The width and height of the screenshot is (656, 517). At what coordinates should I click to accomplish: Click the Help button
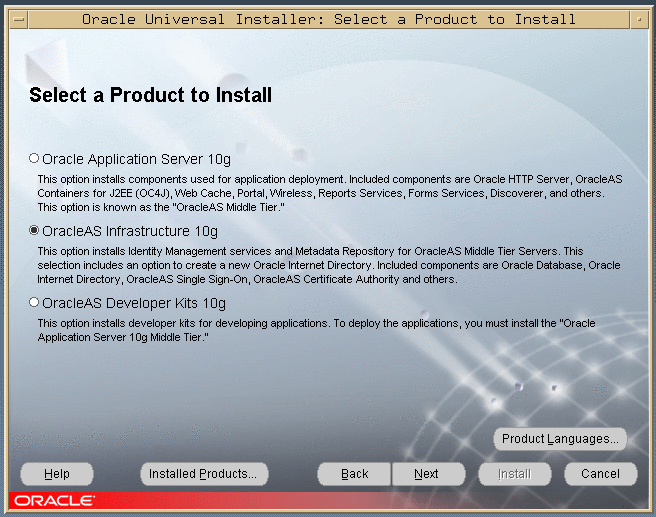pyautogui.click(x=57, y=474)
